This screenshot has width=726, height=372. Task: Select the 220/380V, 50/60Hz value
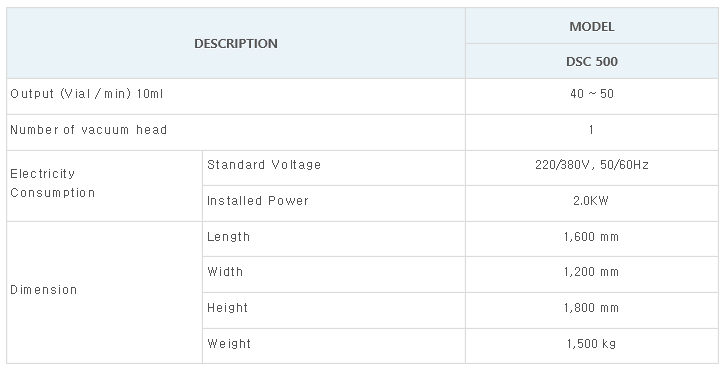coord(592,165)
